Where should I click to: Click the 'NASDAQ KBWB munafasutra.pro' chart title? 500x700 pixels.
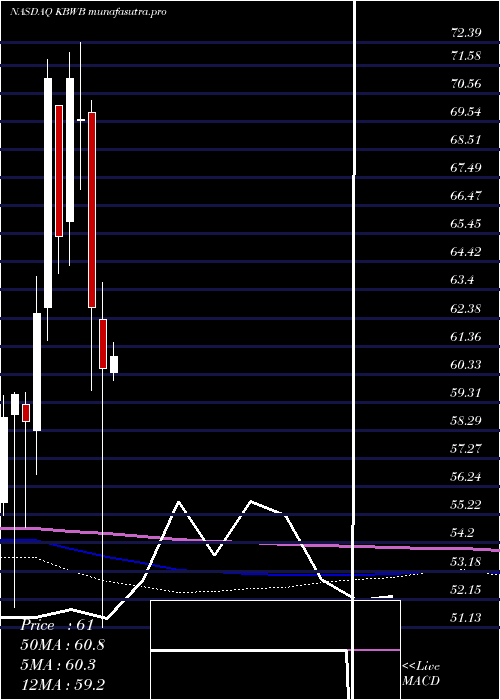point(88,12)
